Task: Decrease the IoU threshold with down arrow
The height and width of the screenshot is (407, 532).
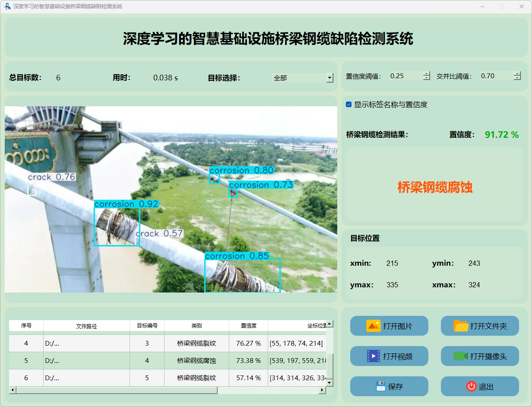Action: 517,78
